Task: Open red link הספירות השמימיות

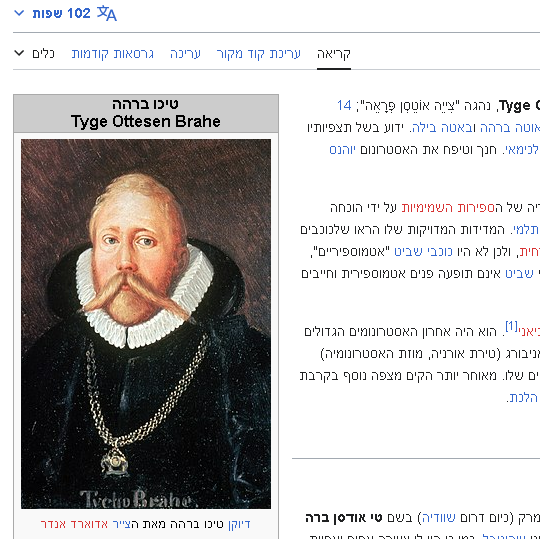Action: tap(448, 208)
